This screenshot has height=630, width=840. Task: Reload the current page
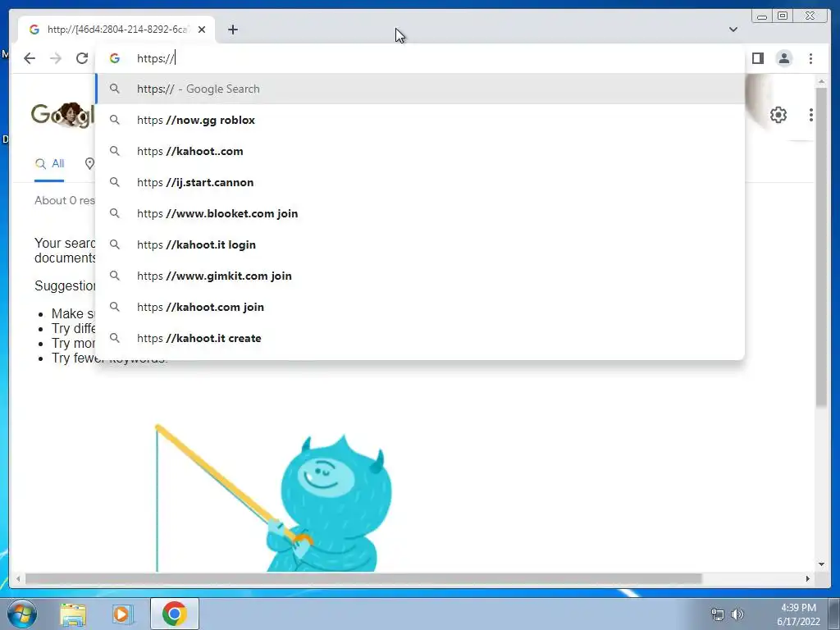(x=82, y=58)
